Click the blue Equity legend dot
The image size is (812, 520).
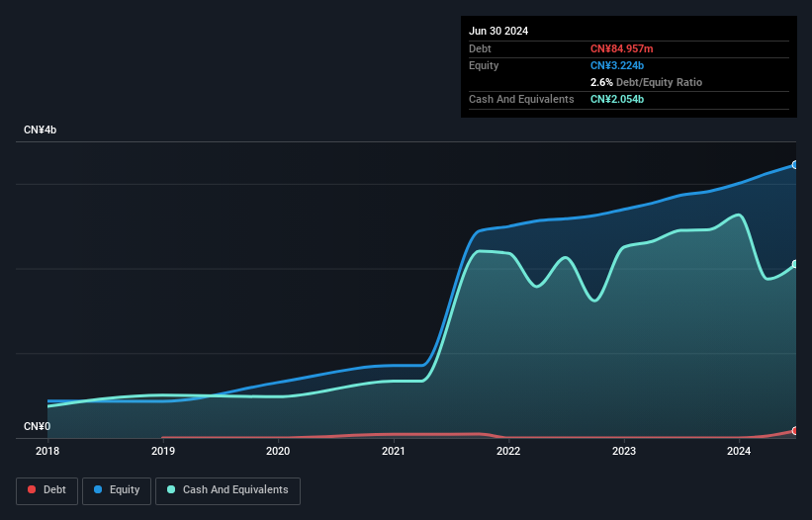98,489
